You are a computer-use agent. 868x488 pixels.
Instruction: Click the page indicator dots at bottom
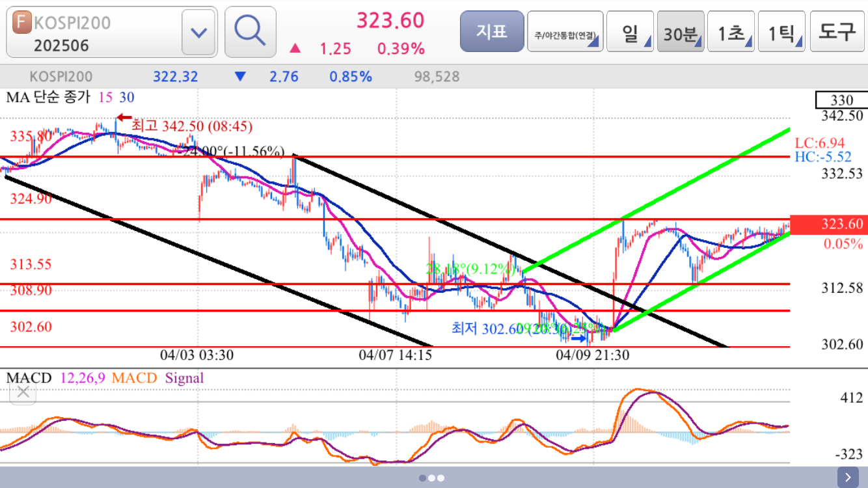pos(431,478)
